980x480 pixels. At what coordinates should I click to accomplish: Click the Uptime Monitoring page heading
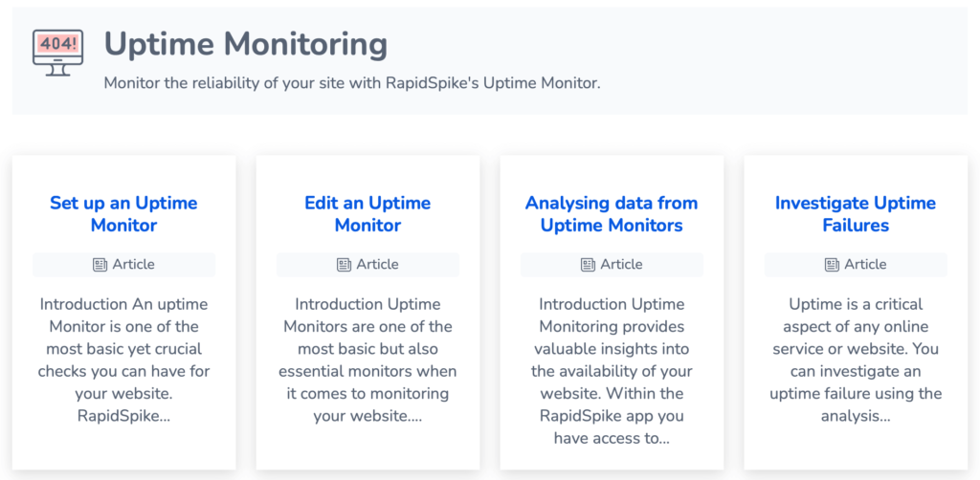click(x=245, y=43)
